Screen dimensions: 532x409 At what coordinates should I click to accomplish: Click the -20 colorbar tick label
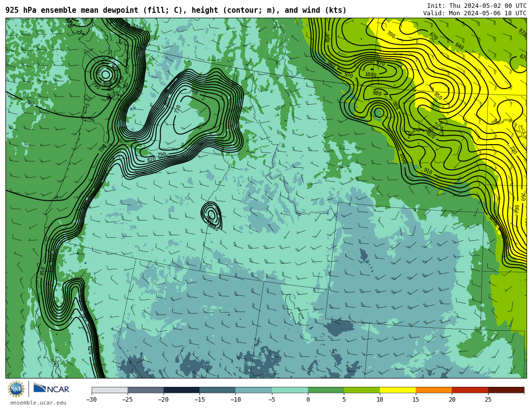click(164, 400)
